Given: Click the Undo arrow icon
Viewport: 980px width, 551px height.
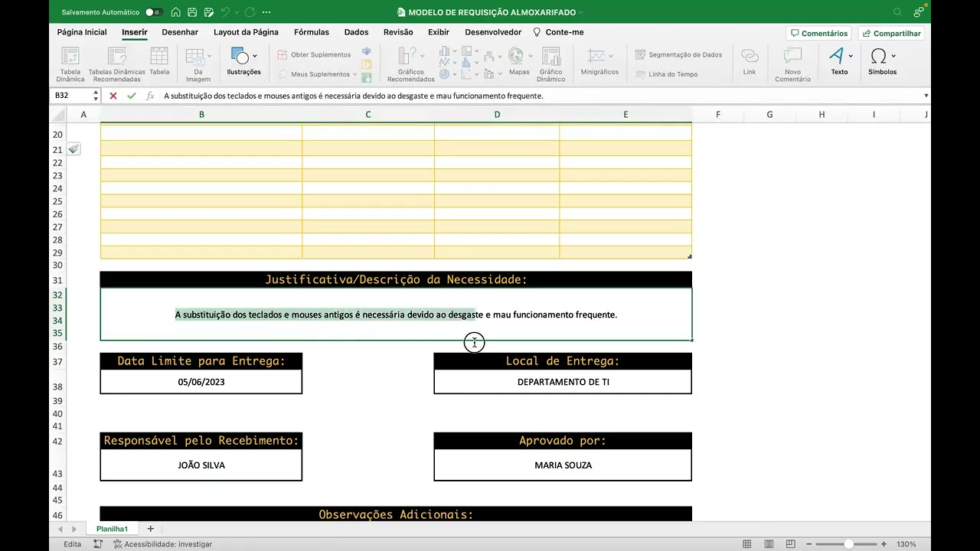Looking at the screenshot, I should (225, 12).
